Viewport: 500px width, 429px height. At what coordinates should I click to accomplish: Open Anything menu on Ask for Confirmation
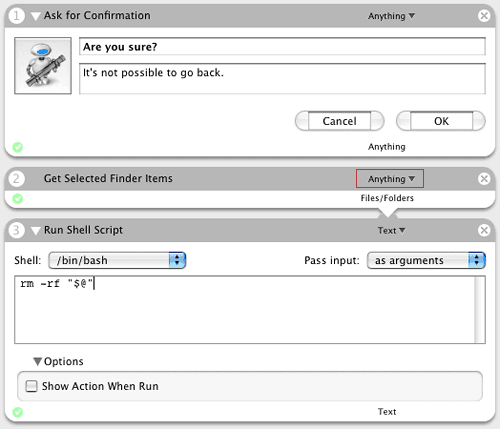click(x=391, y=16)
